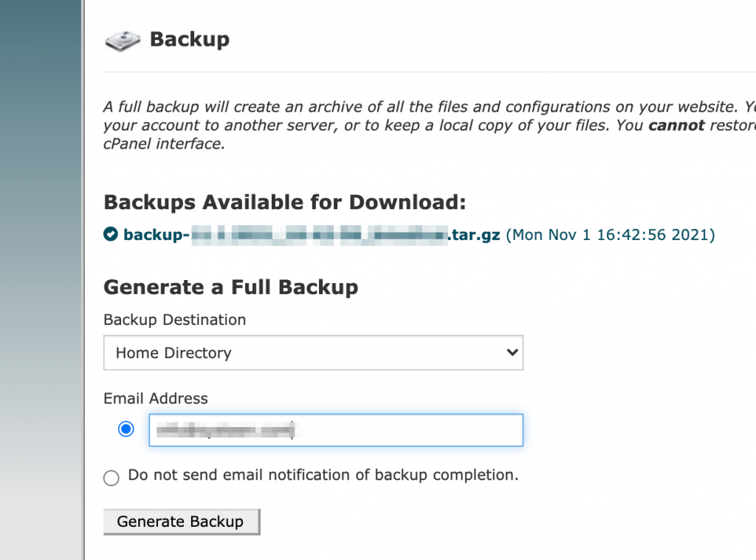Open the Backup Destination dropdown
The height and width of the screenshot is (560, 756).
(x=313, y=352)
